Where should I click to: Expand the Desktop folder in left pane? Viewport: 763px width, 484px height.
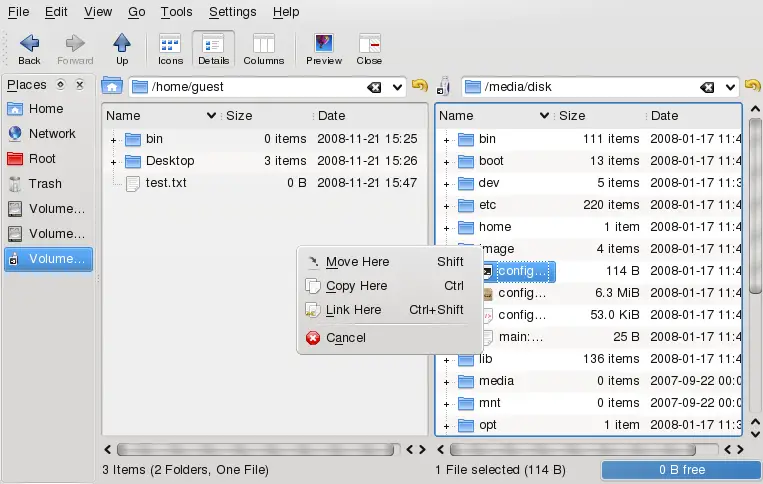pyautogui.click(x=113, y=162)
